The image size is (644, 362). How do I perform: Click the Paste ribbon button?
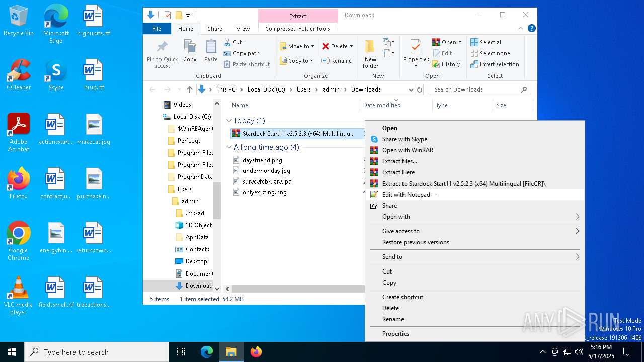(211, 51)
